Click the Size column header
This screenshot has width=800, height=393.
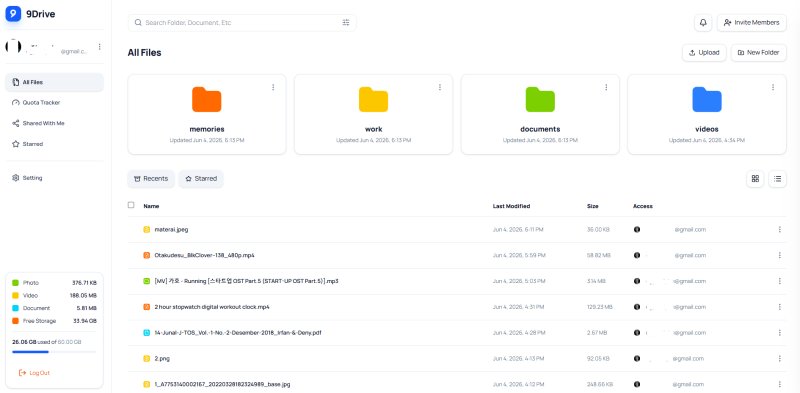pyautogui.click(x=593, y=206)
